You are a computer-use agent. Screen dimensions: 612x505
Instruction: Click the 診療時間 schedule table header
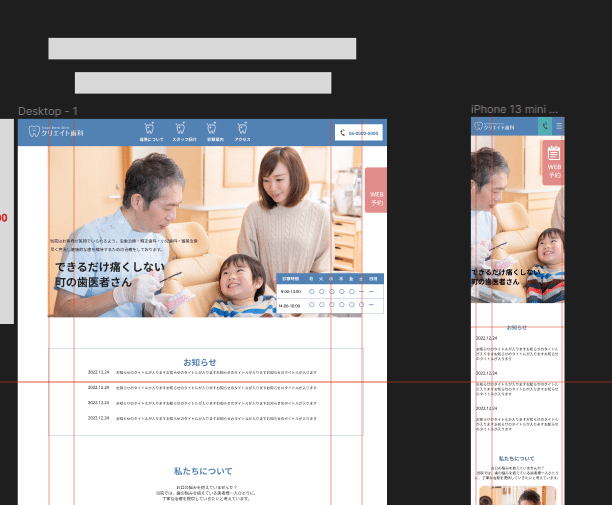coord(330,279)
